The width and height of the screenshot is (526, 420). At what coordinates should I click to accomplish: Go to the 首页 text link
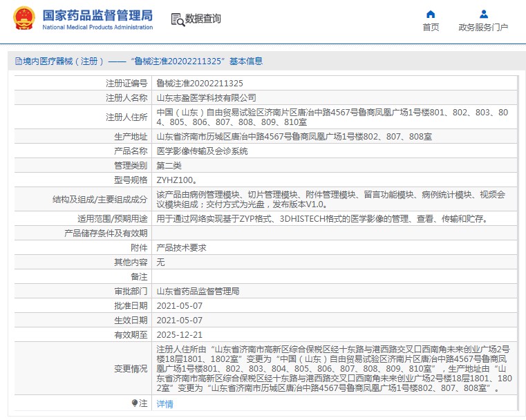431,28
